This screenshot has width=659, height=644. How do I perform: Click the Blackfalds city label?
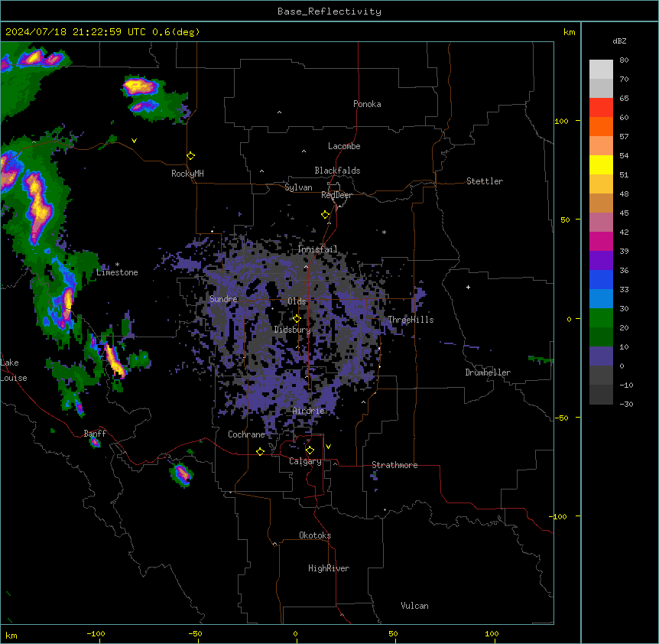(x=337, y=171)
